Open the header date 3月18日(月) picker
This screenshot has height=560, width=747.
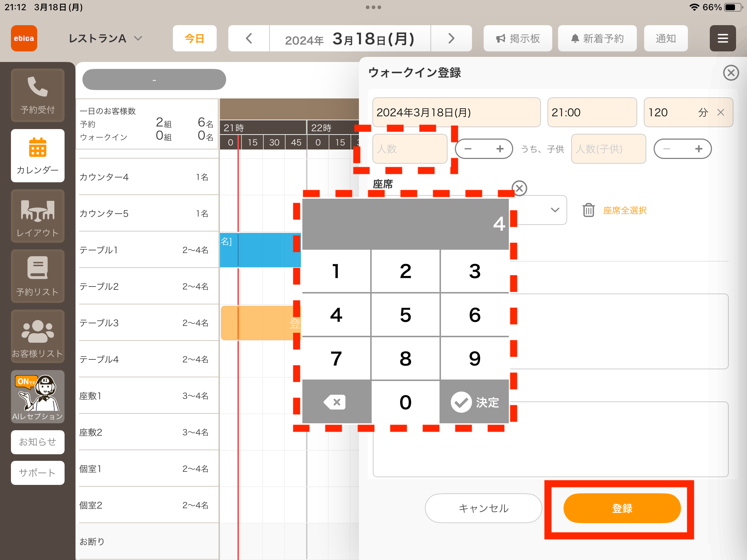[350, 38]
